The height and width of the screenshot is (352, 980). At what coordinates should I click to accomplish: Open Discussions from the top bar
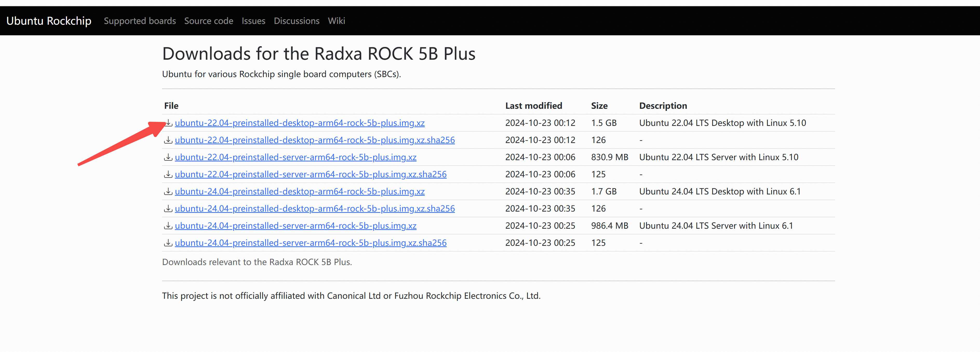pyautogui.click(x=296, y=21)
